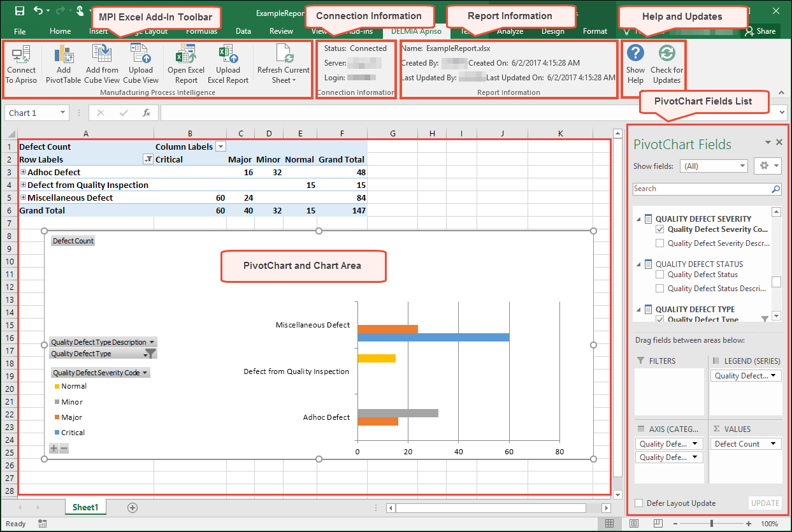Open Column Labels filter dropdown
Image resolution: width=792 pixels, height=532 pixels.
220,147
